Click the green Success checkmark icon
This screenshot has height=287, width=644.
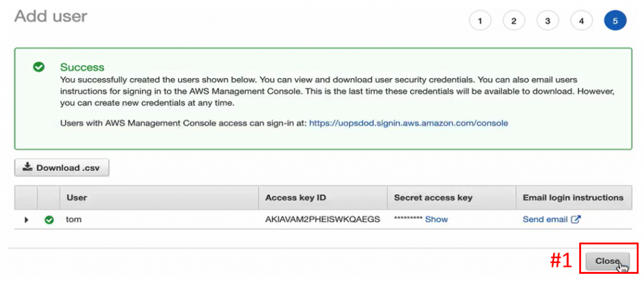(39, 67)
